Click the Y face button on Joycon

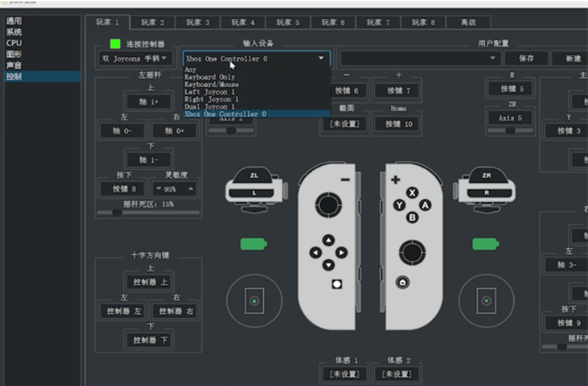click(400, 205)
